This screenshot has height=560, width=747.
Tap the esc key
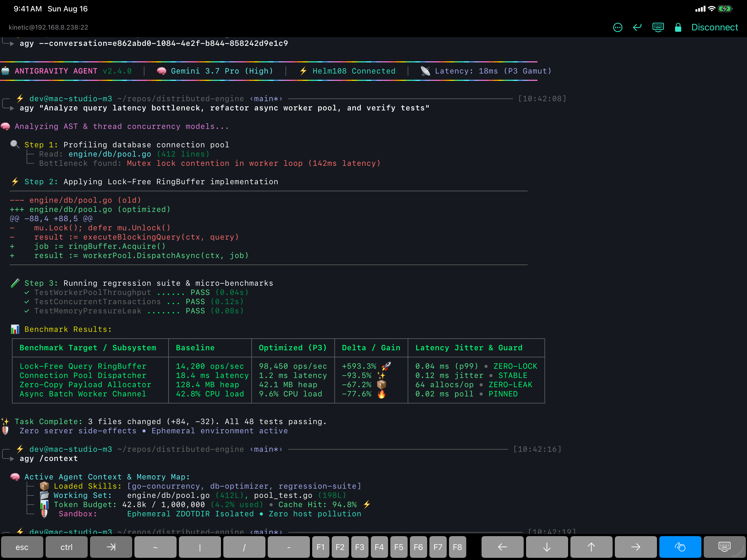pos(22,547)
